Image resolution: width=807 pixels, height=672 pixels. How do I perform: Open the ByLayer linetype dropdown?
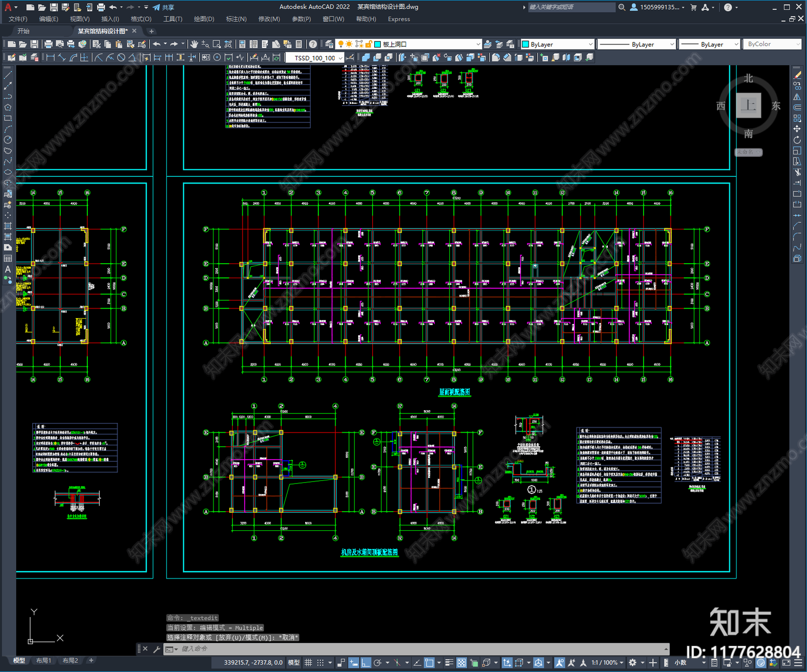[637, 44]
